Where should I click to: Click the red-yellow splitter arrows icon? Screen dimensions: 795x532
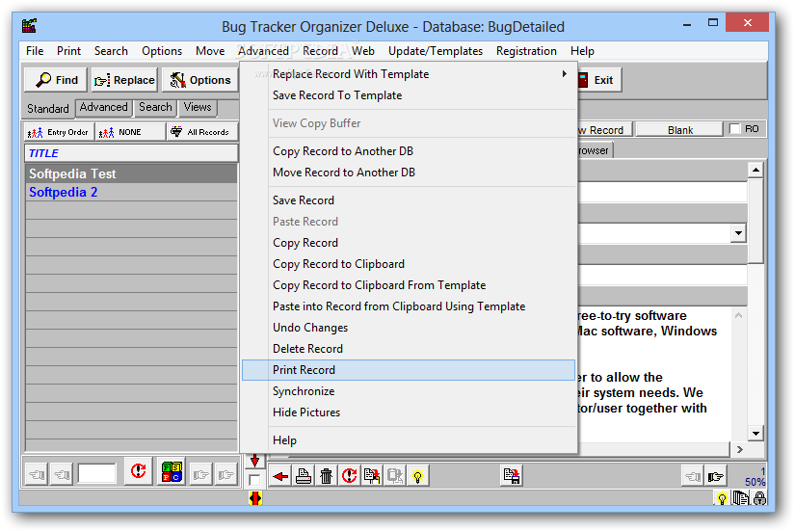[x=255, y=498]
